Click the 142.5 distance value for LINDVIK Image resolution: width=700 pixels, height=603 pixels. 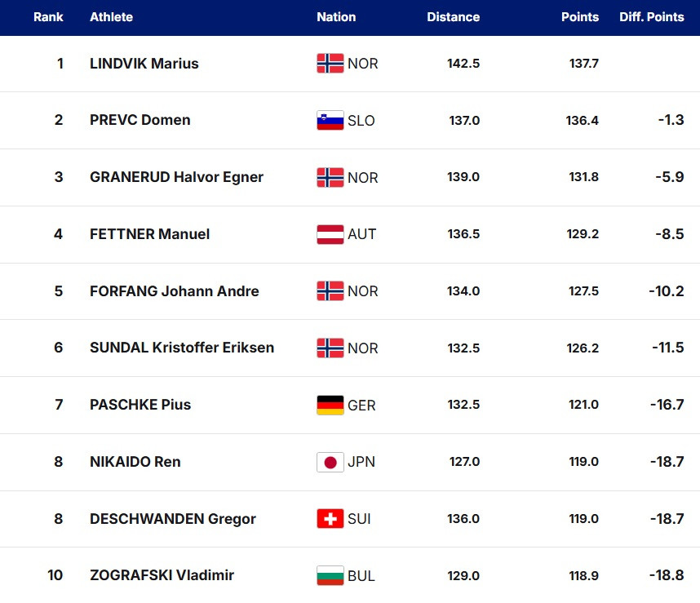click(463, 64)
